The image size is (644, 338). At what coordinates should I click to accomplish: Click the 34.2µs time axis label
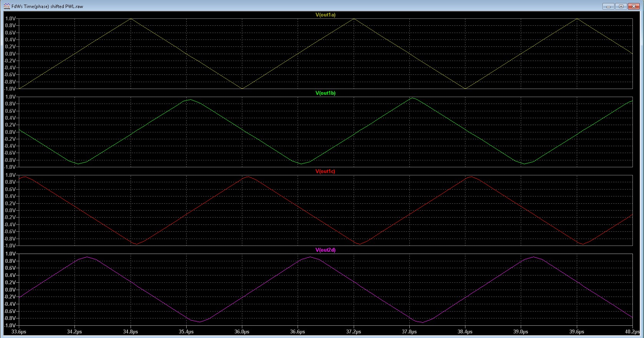(74, 331)
